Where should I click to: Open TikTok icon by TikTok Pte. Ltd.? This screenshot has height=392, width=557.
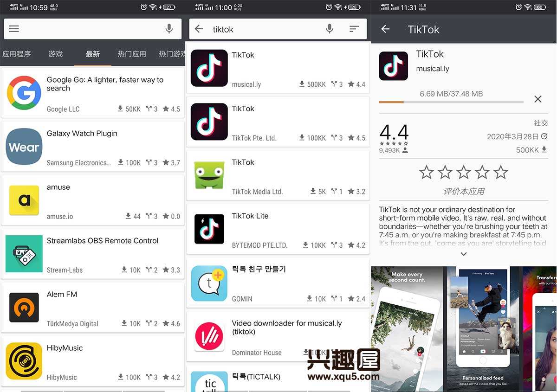[x=209, y=122]
